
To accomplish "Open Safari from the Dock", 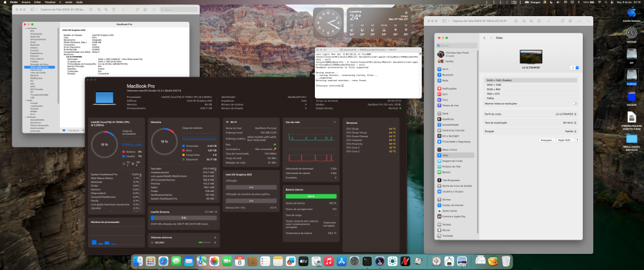I will (x=163, y=261).
